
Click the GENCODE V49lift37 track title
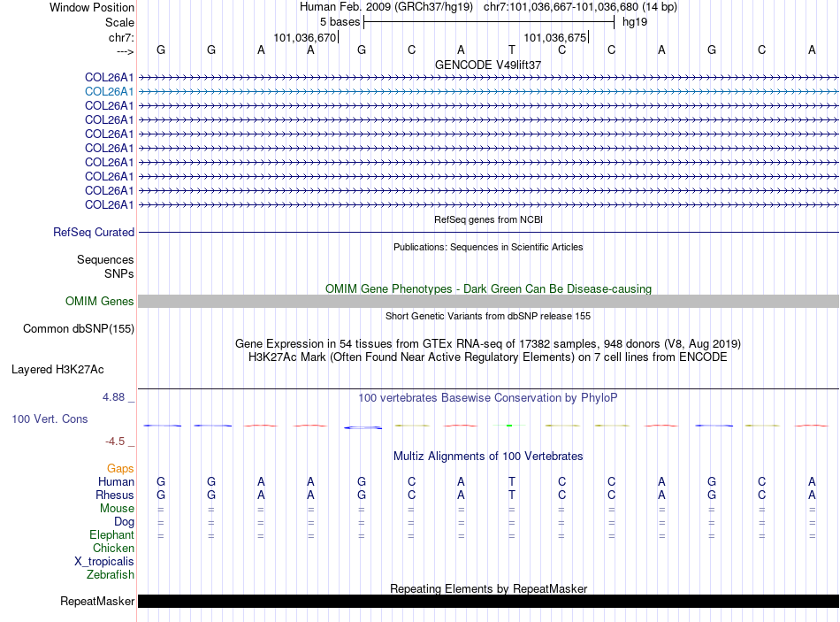[488, 65]
